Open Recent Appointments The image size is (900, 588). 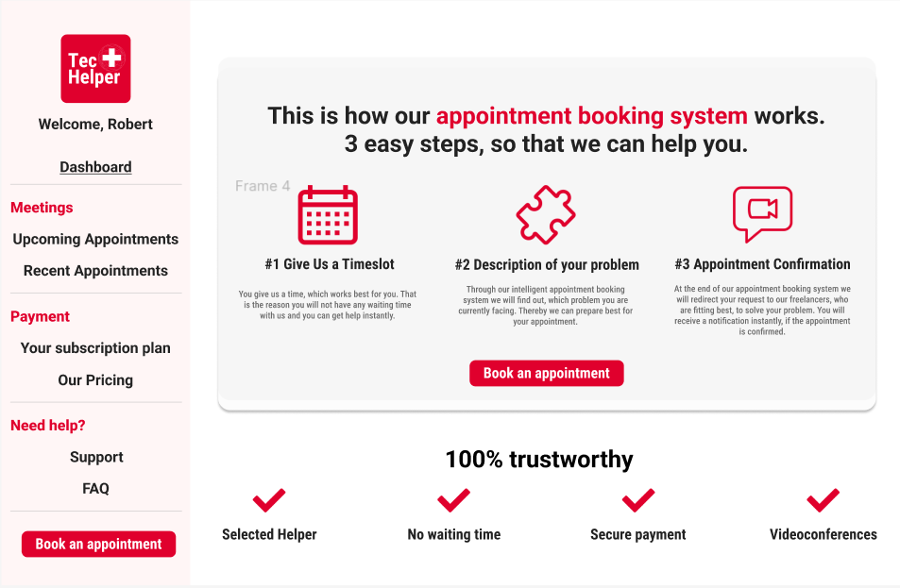point(95,271)
